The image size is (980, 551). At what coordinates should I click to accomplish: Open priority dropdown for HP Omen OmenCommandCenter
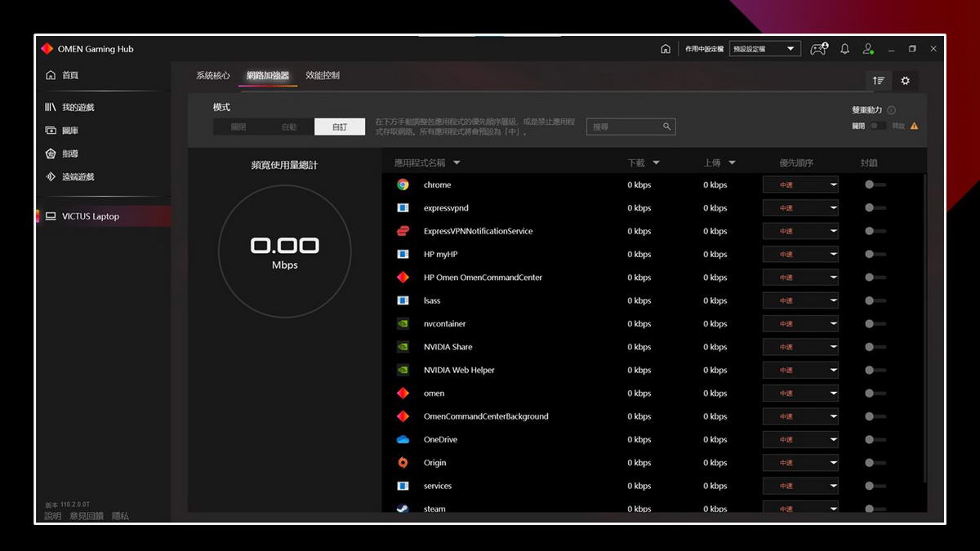800,278
